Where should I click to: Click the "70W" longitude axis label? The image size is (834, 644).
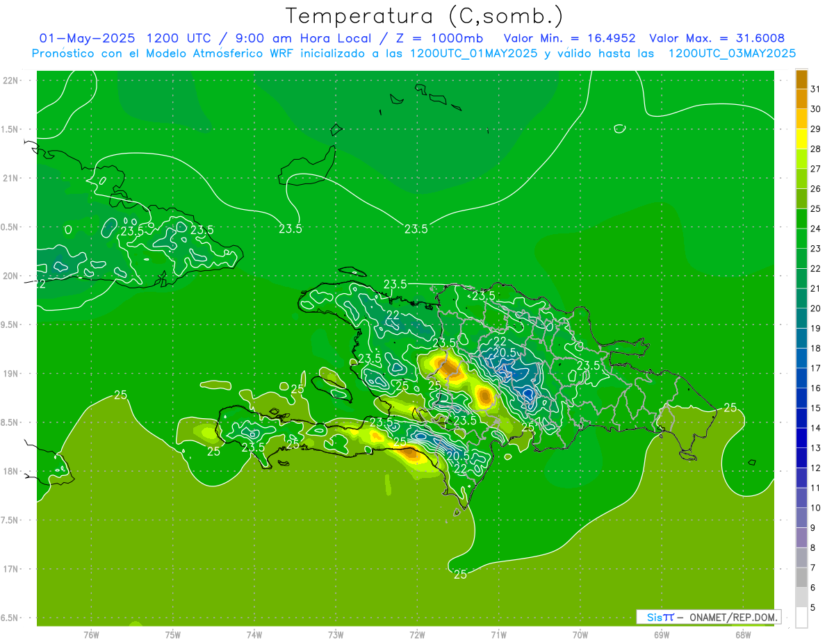coord(580,634)
